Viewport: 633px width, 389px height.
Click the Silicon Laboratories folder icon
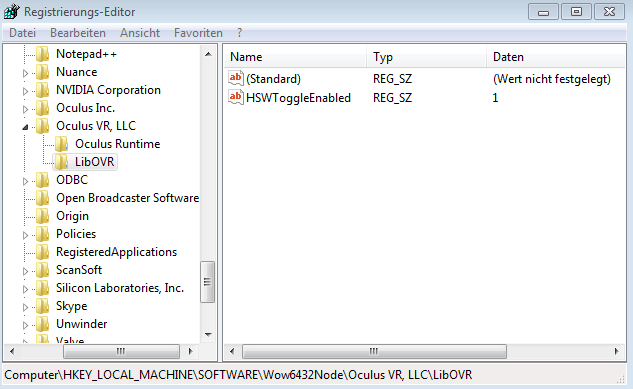[43, 288]
